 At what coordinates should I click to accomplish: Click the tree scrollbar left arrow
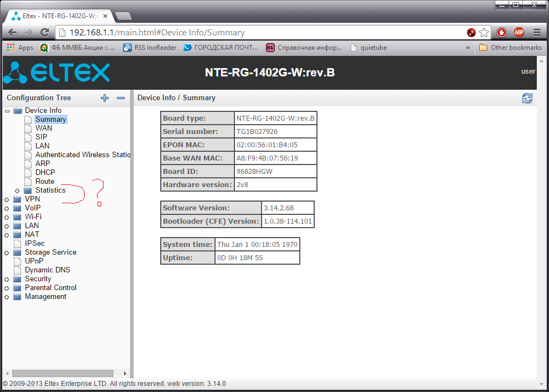[7, 373]
